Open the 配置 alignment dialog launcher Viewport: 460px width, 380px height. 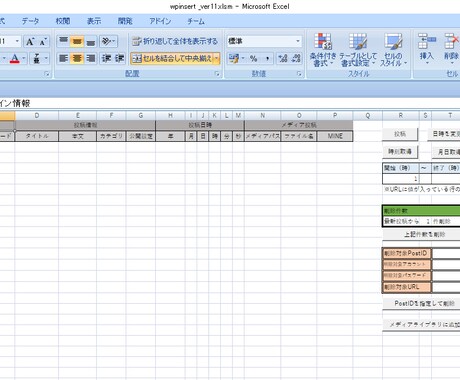coord(217,74)
